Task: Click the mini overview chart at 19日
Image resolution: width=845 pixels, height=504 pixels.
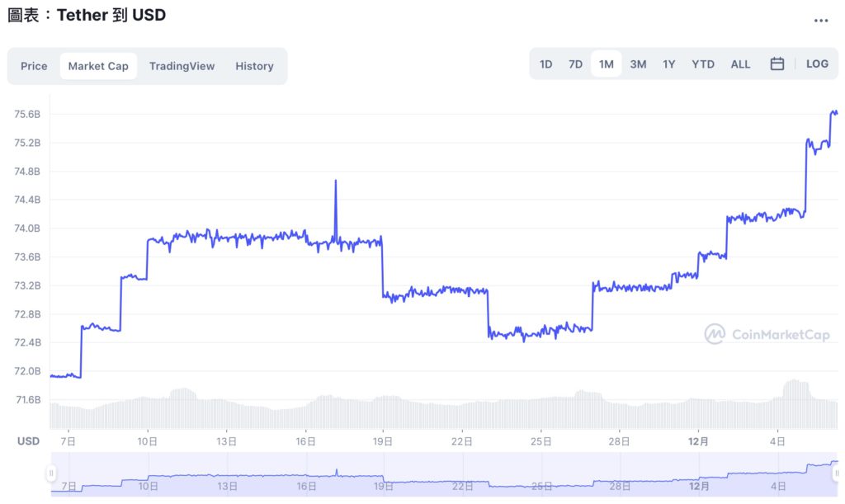Action: click(384, 486)
